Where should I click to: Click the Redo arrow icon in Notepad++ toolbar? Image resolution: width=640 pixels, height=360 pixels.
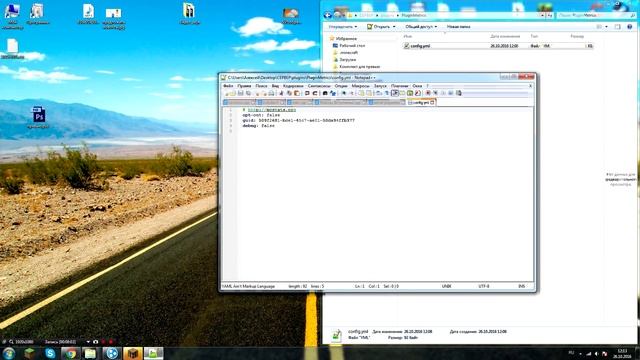315,93
